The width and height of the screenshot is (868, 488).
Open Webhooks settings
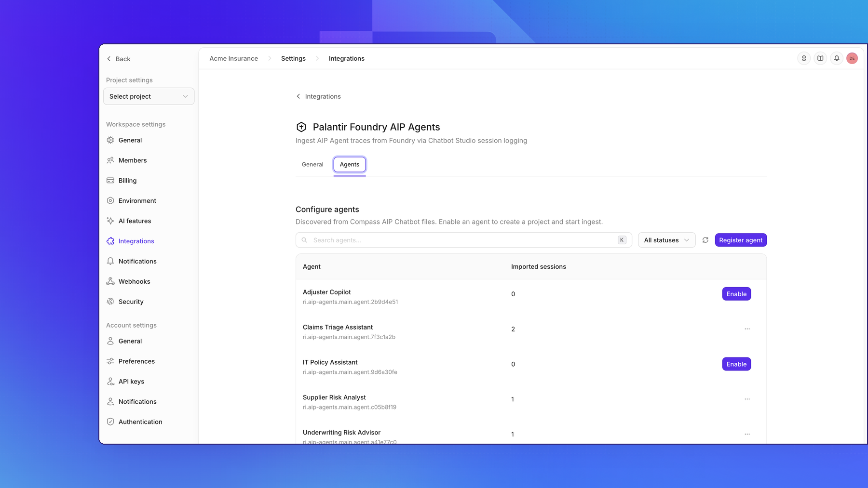tap(134, 282)
